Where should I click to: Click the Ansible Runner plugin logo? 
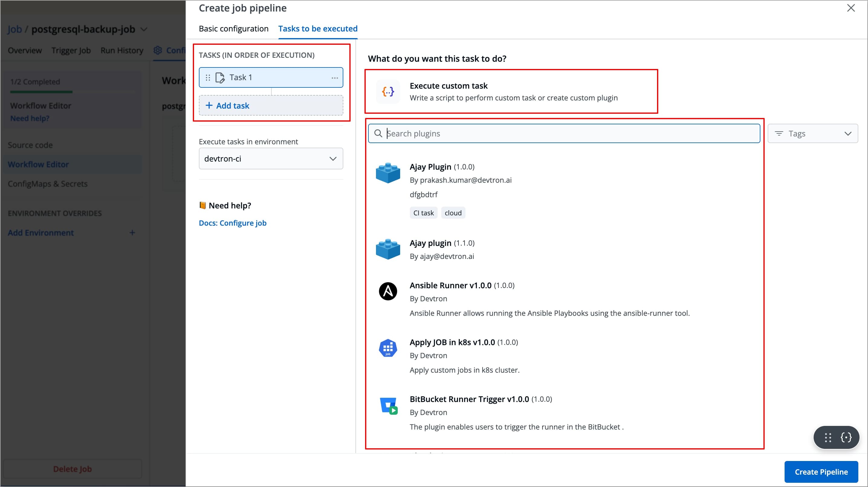pyautogui.click(x=388, y=291)
